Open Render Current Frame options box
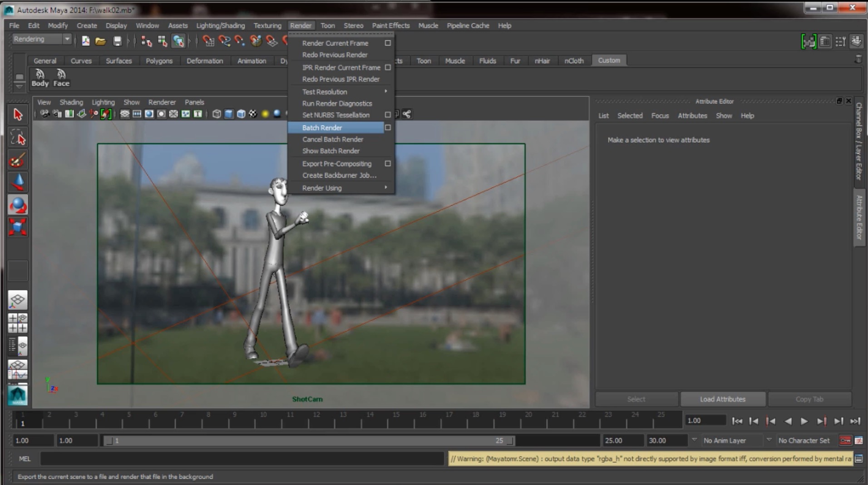Viewport: 868px width, 485px height. point(388,43)
